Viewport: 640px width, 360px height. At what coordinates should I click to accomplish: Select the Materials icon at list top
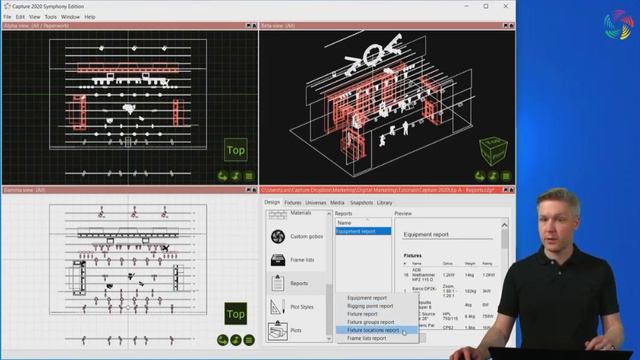coord(278,215)
